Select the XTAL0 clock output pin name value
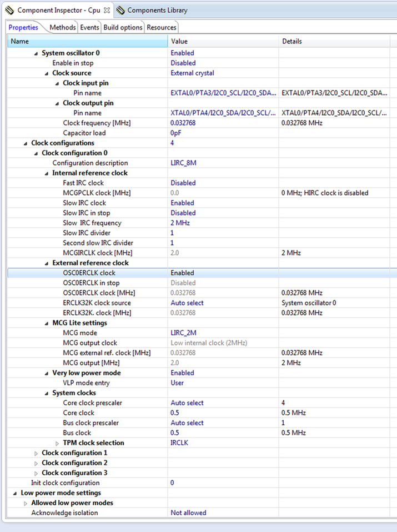Viewport: 397px width, 532px height. click(223, 113)
